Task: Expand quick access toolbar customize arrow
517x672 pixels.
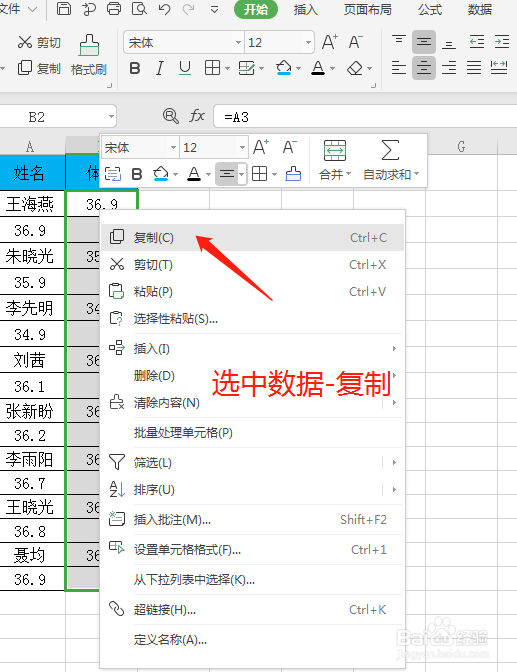Action: 215,9
